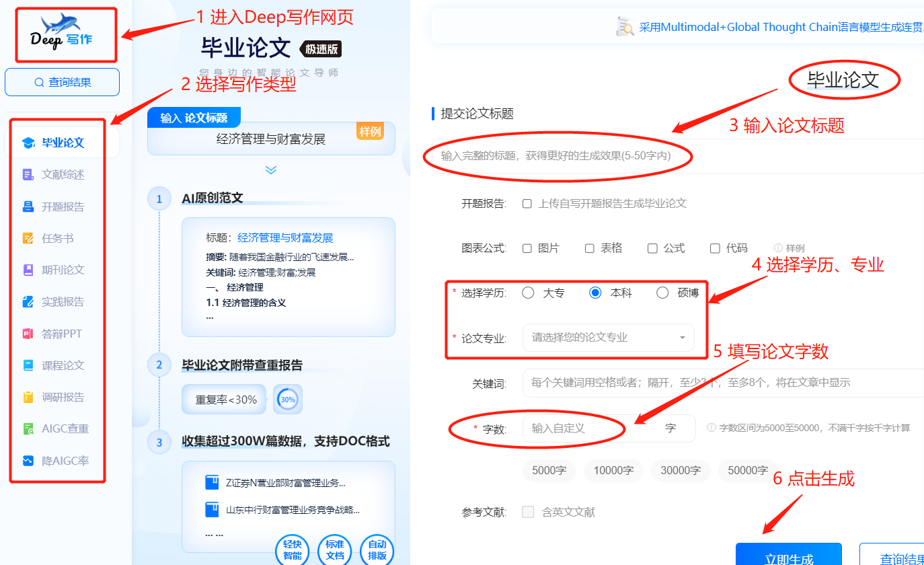The image size is (924, 565).
Task: Select the 毕业论文 graduation cap icon
Action: click(x=28, y=143)
